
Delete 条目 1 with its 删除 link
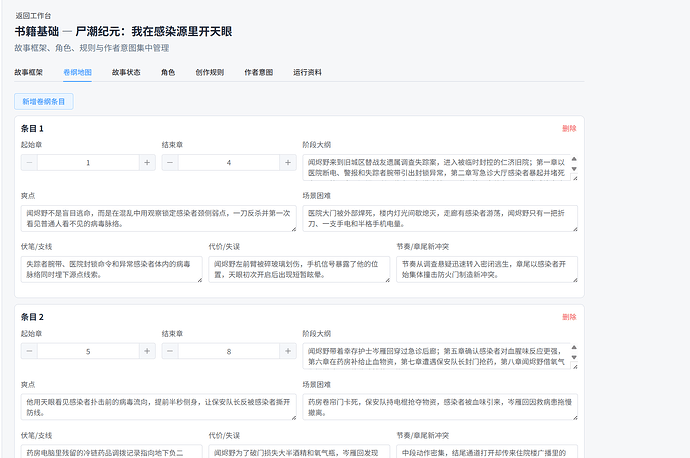coord(569,128)
